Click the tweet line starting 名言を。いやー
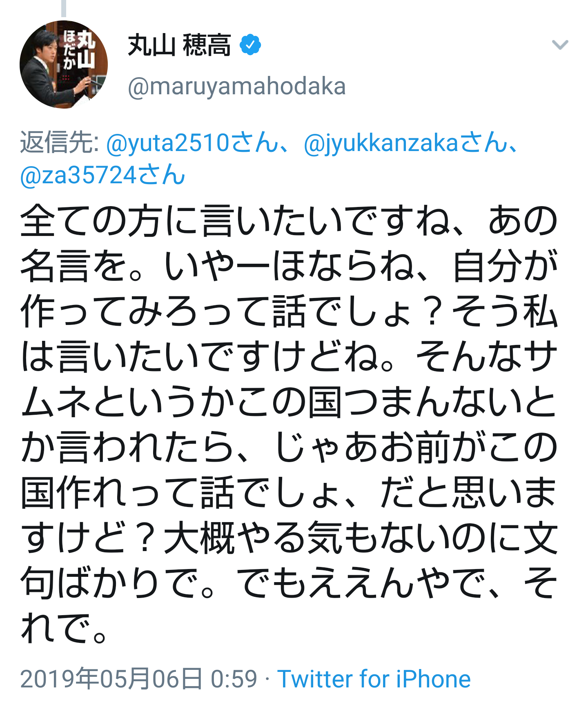Viewport: 588px width, 707px height. [x=289, y=266]
